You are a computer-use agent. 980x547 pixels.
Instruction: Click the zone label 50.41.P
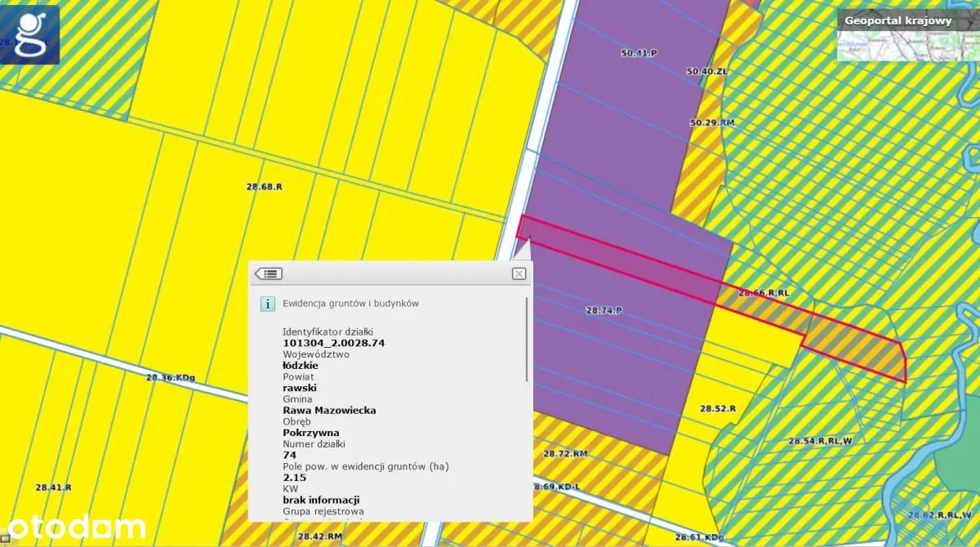point(639,53)
